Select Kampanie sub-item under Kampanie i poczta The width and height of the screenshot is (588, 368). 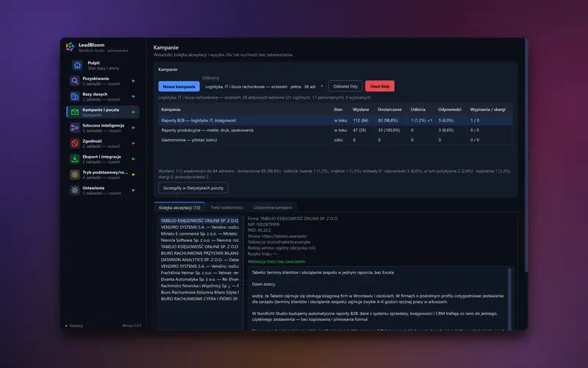[x=92, y=115]
